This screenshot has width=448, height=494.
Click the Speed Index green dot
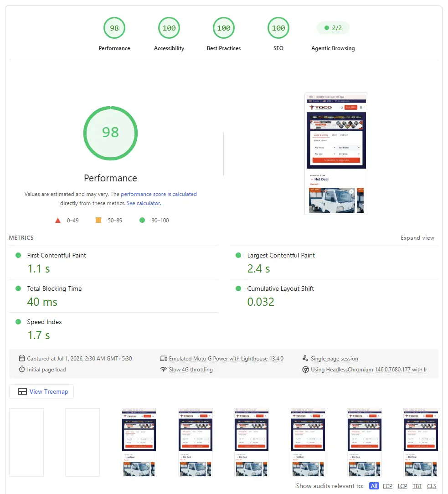click(18, 322)
